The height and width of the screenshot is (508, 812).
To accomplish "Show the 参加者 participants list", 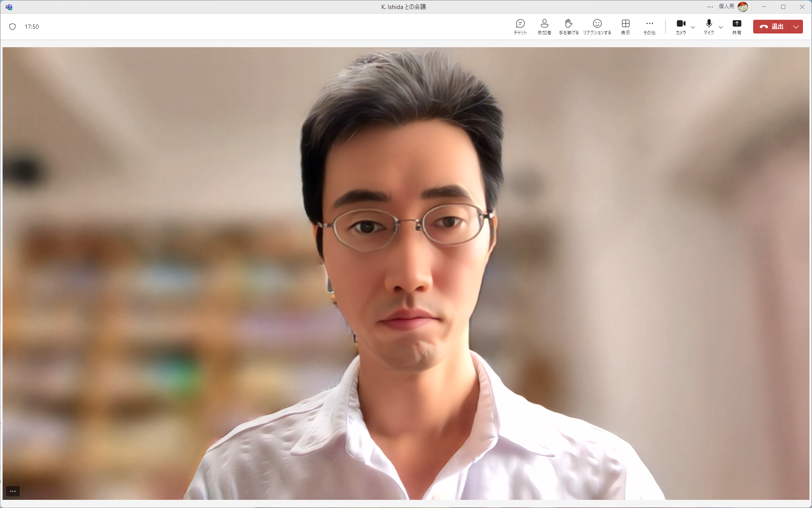I will 544,26.
